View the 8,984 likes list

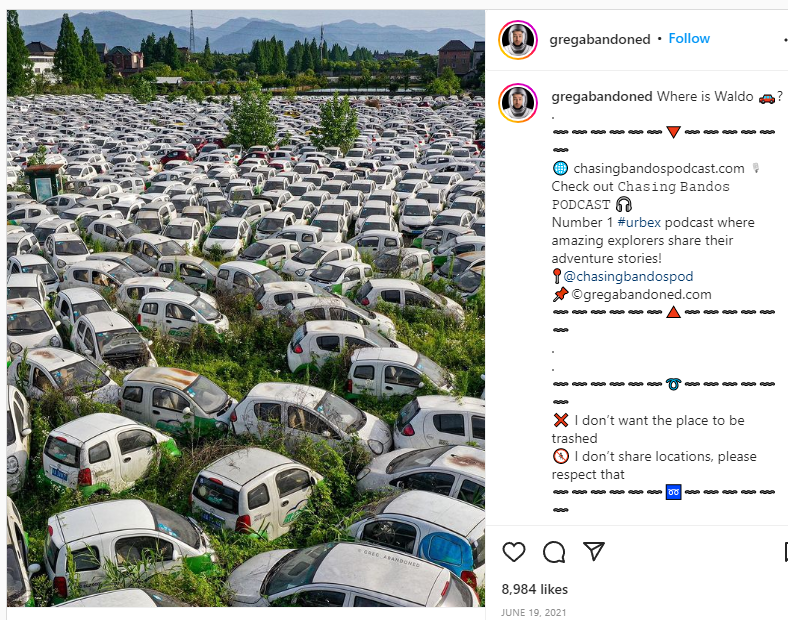click(535, 589)
